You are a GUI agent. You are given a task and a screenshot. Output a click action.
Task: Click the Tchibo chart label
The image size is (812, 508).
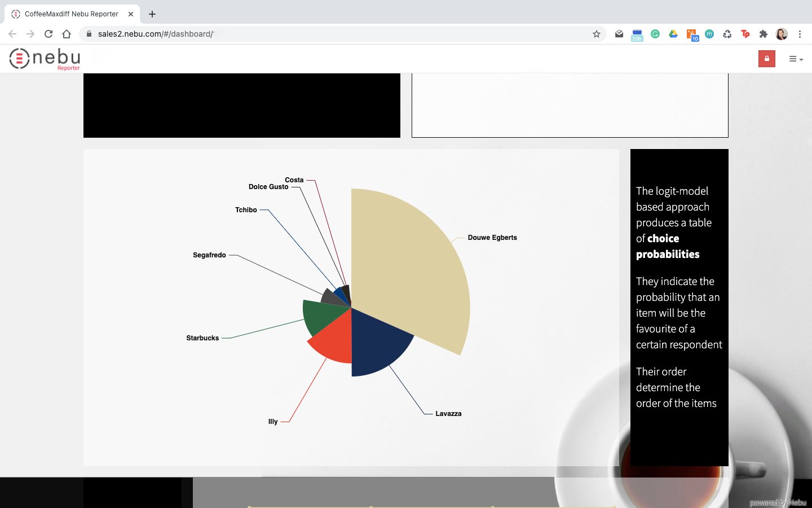coord(246,210)
